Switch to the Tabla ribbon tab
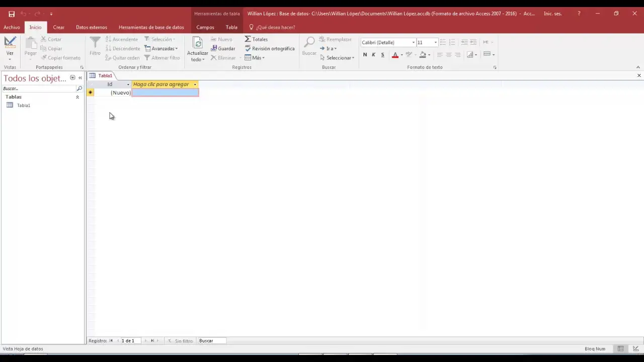The width and height of the screenshot is (644, 362). tap(231, 27)
